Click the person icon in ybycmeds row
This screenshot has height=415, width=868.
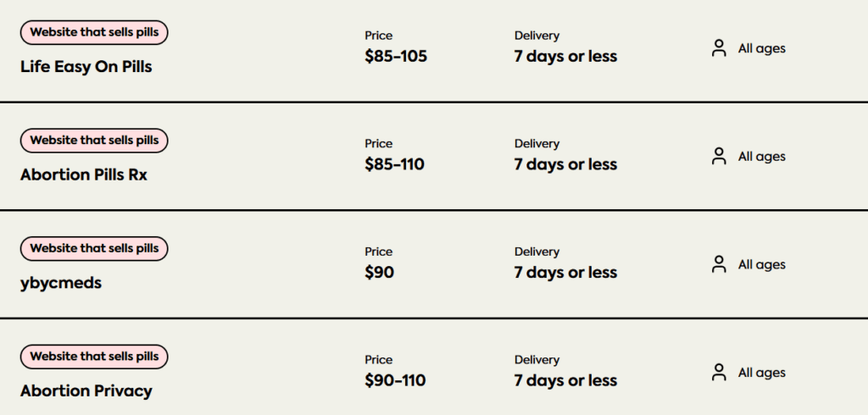(719, 264)
